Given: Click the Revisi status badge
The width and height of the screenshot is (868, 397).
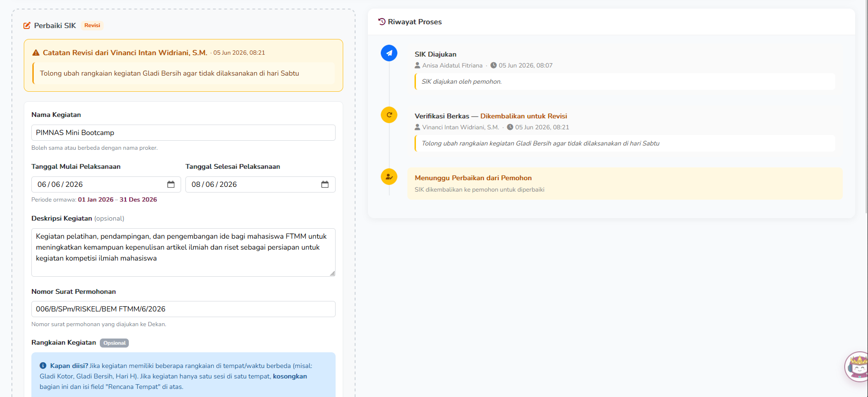Looking at the screenshot, I should click(92, 26).
